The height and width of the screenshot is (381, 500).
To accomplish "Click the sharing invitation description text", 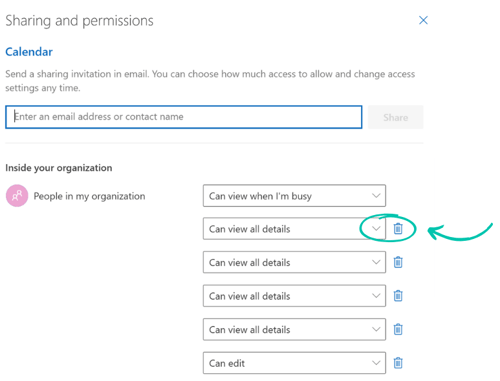I will coord(210,81).
